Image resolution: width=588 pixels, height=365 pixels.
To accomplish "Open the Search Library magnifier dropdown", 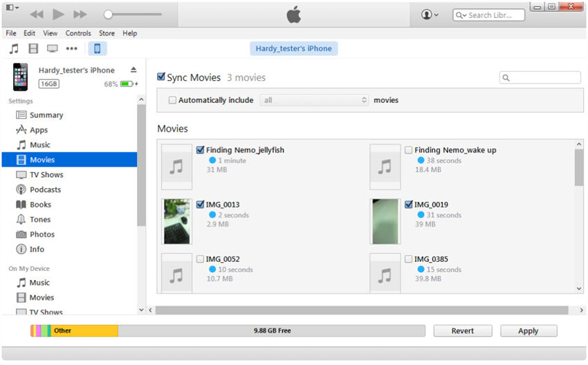I will pos(461,15).
